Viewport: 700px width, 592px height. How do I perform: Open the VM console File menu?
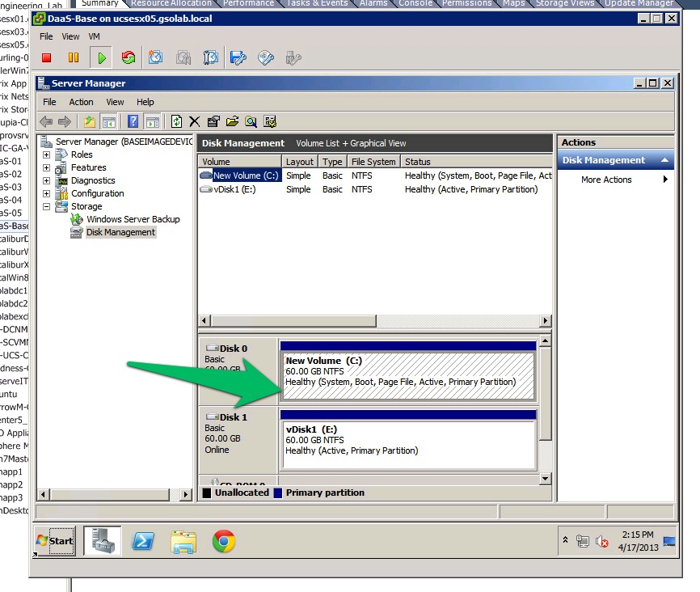(46, 36)
